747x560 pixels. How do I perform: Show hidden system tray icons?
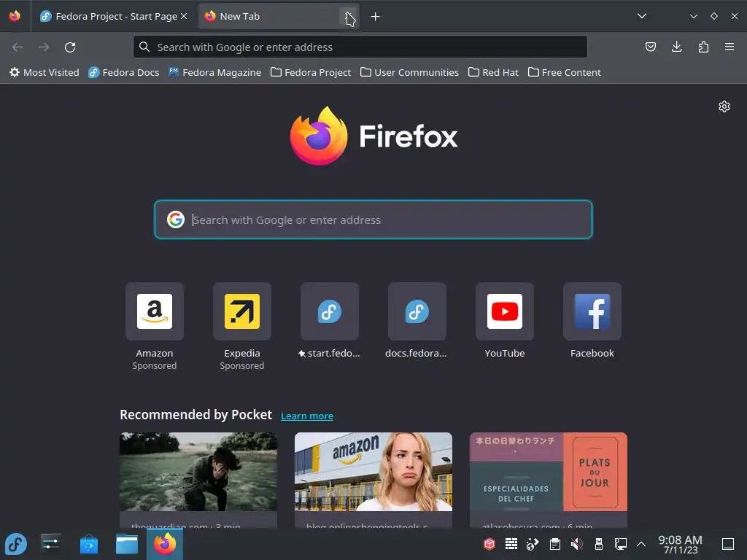641,544
